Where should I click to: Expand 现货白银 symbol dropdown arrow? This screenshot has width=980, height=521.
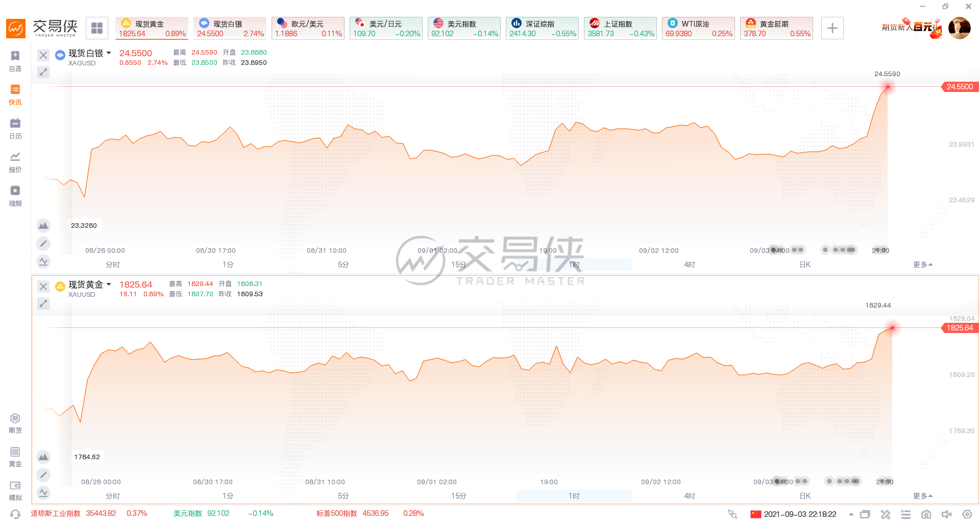(x=109, y=53)
